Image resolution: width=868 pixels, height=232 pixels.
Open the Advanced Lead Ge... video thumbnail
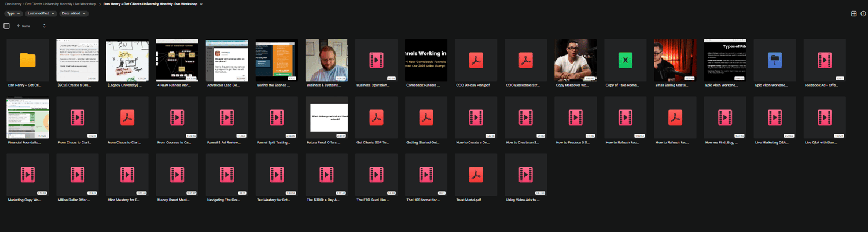click(x=227, y=60)
